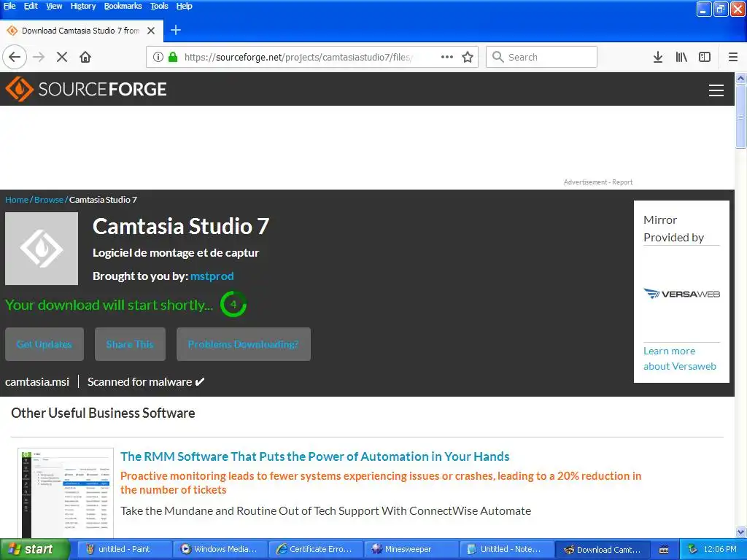Go back with the browser back arrow
The image size is (747, 560).
tap(15, 57)
